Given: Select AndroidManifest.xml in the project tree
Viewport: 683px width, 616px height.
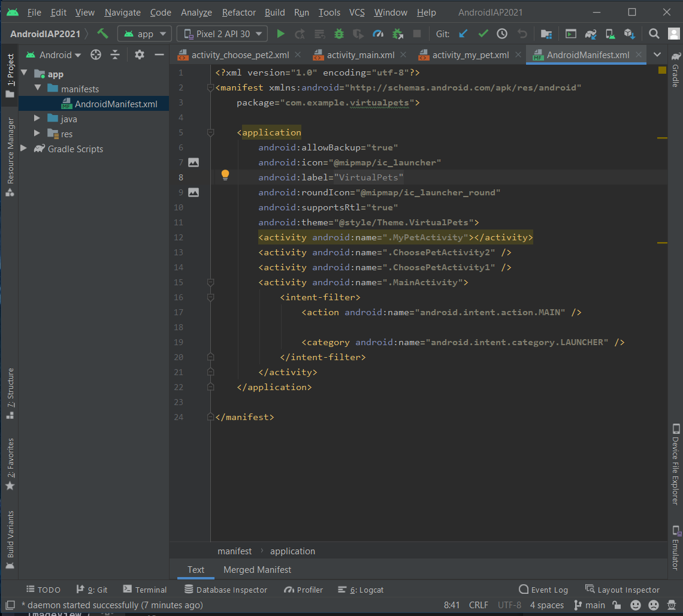Looking at the screenshot, I should (x=116, y=104).
